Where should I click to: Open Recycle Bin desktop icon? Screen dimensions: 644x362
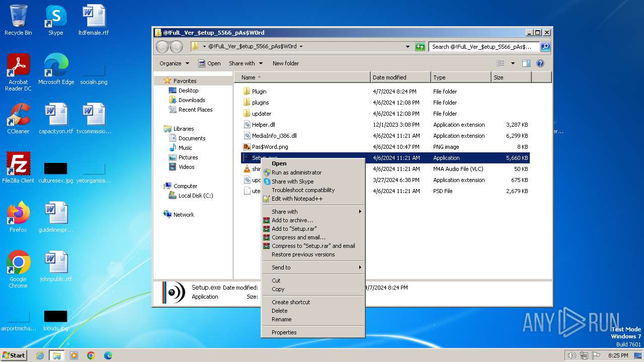tap(18, 20)
